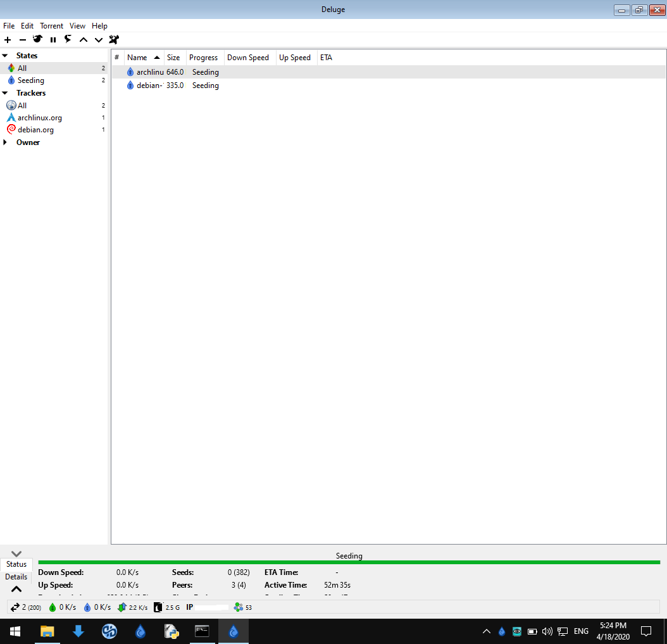Open the ENG language switcher
The width and height of the screenshot is (667, 644).
tap(581, 631)
